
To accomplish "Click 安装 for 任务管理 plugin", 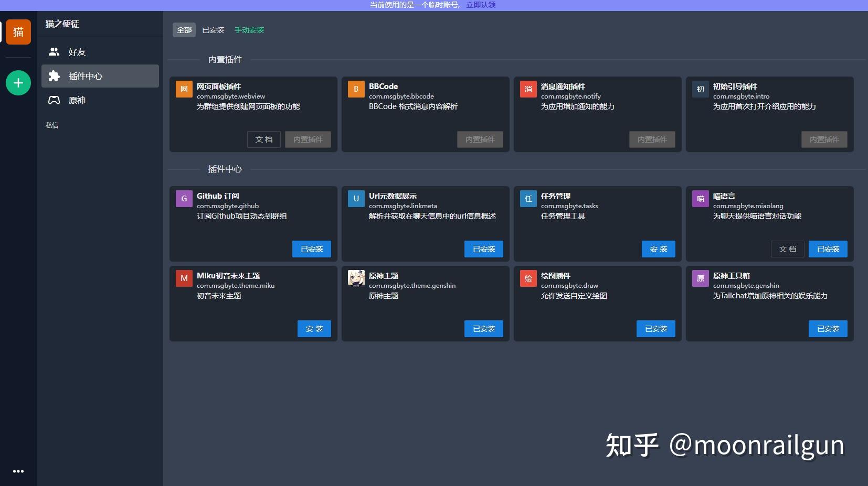I will click(x=659, y=249).
